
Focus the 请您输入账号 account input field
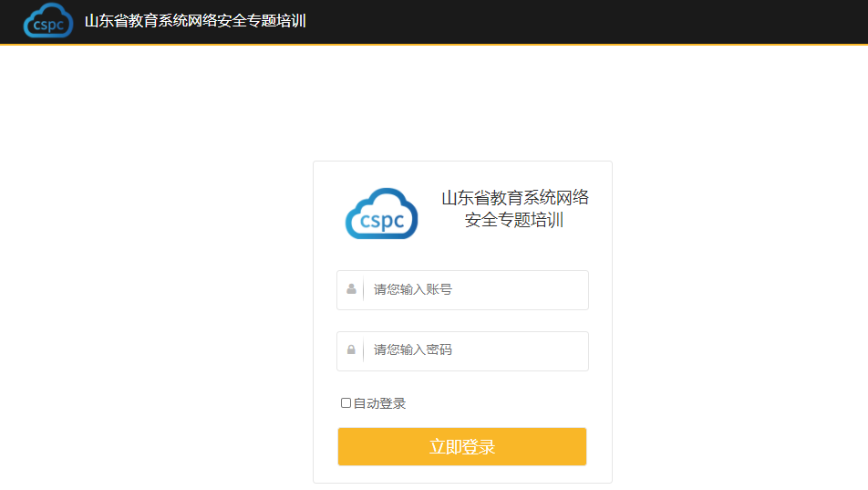coord(462,290)
